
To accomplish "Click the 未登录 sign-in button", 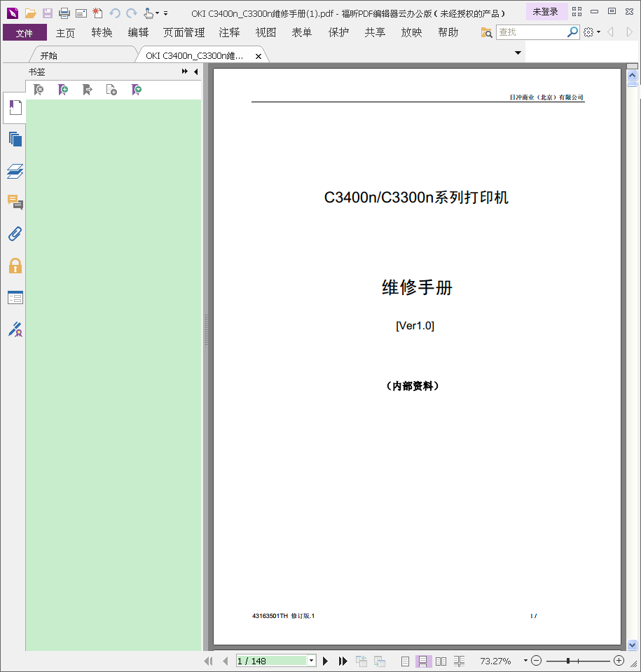I will click(x=546, y=12).
